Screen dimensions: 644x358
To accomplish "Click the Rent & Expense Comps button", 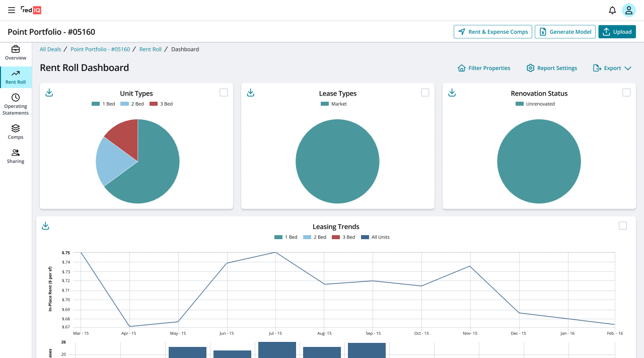I will click(x=493, y=32).
